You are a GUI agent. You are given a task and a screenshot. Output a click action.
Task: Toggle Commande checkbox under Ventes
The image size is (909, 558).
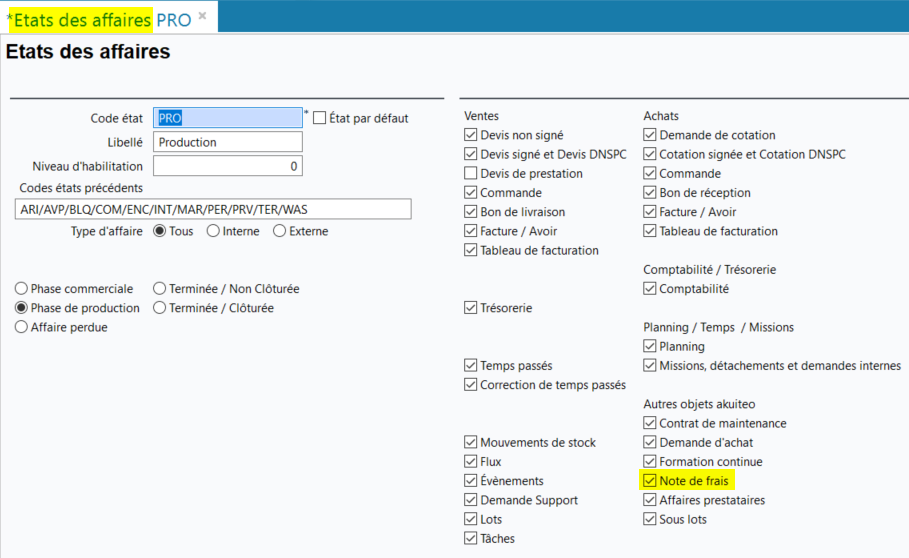[471, 192]
